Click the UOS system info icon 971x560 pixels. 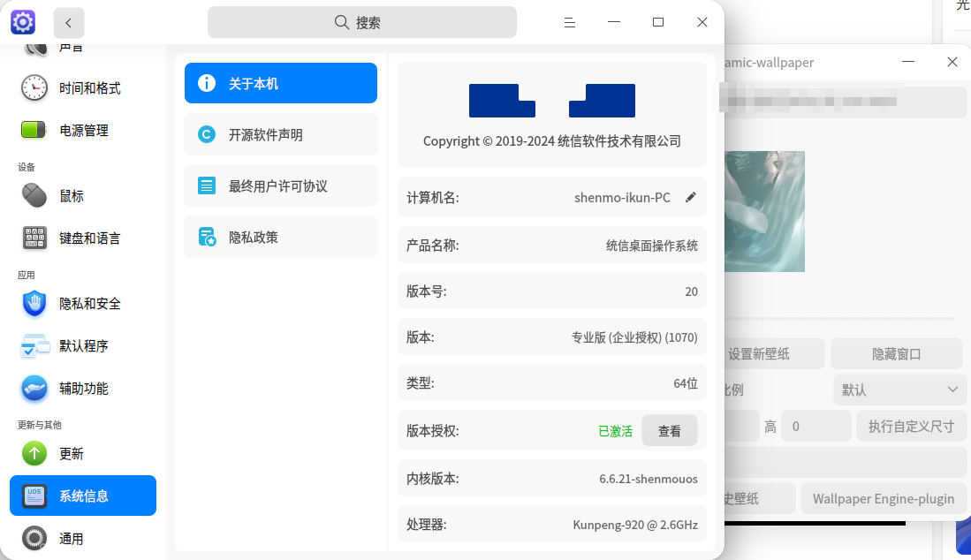[34, 496]
